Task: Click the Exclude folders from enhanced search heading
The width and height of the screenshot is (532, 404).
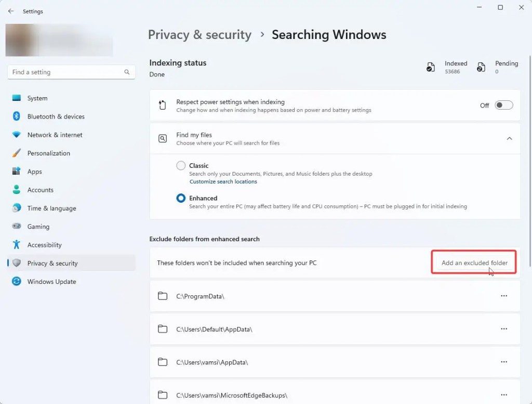Action: coord(204,239)
